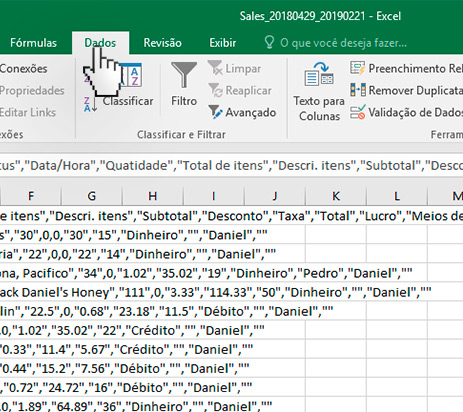Open Validação de Dados
Screen dimensions: 463x412
pyautogui.click(x=406, y=112)
